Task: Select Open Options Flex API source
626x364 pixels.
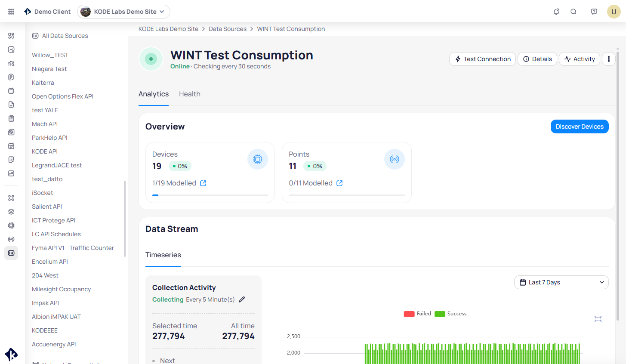Action: click(x=62, y=96)
